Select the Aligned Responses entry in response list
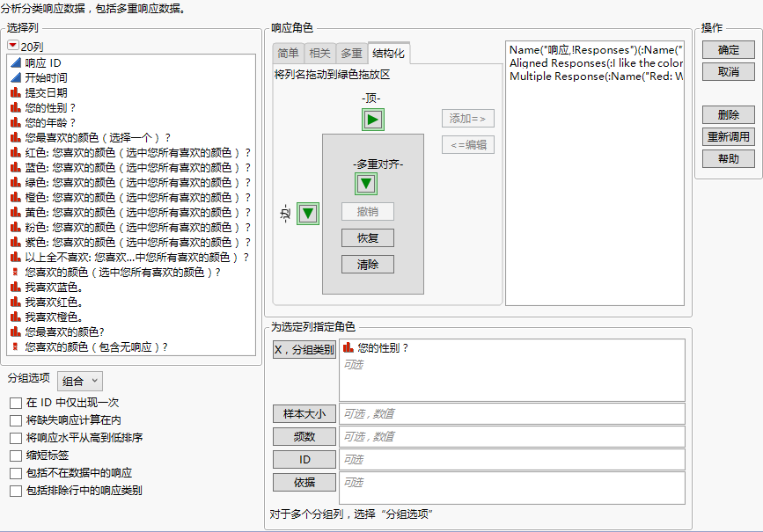The image size is (763, 532). pos(596,62)
